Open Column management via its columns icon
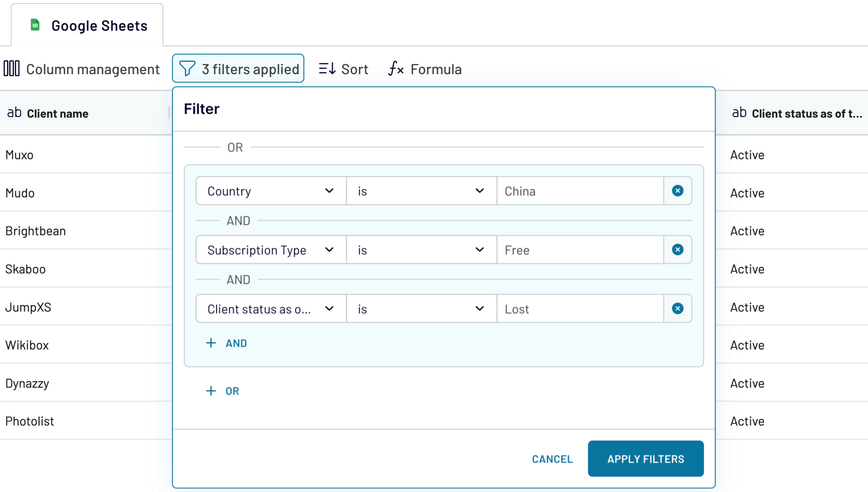Screen dimensions: 868x492 tap(11, 68)
